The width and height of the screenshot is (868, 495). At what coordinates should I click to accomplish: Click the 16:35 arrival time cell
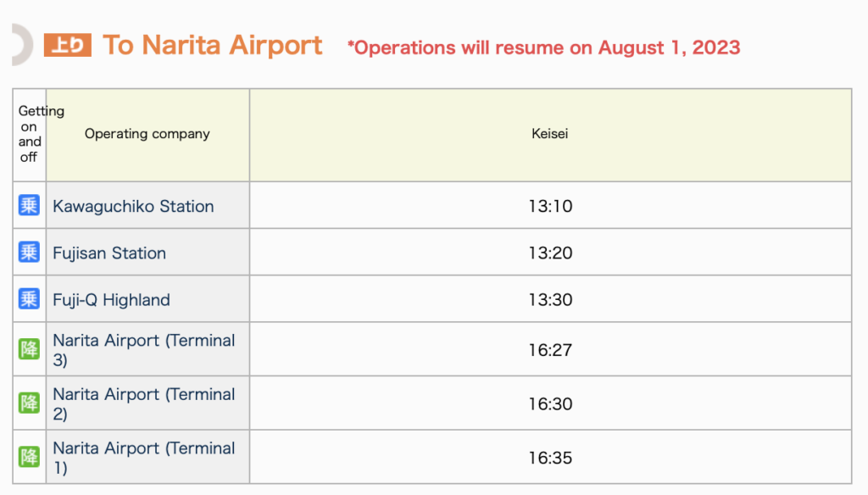click(550, 458)
